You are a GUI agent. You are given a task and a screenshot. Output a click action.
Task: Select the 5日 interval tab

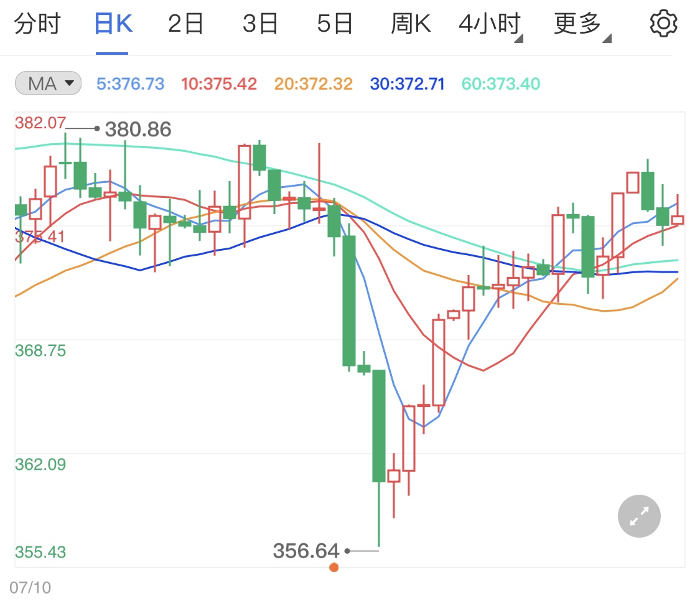pyautogui.click(x=335, y=24)
